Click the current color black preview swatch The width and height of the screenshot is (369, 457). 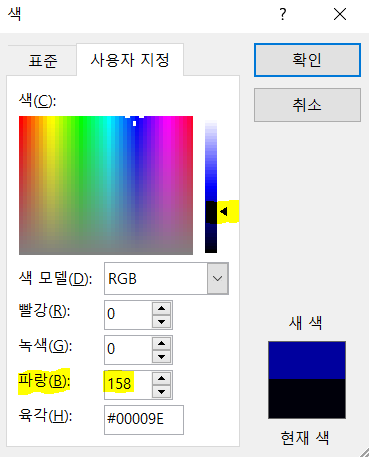pyautogui.click(x=307, y=399)
